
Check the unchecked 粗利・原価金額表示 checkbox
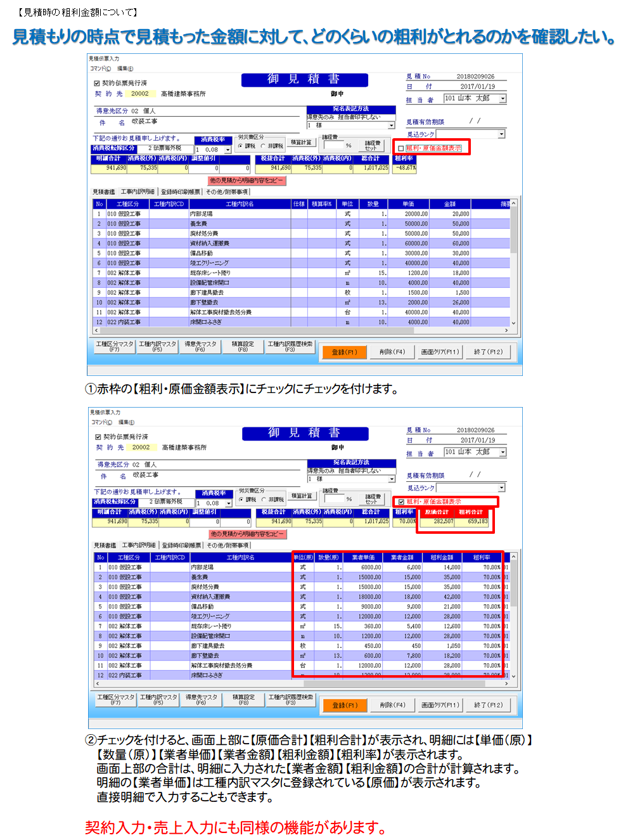tap(401, 148)
